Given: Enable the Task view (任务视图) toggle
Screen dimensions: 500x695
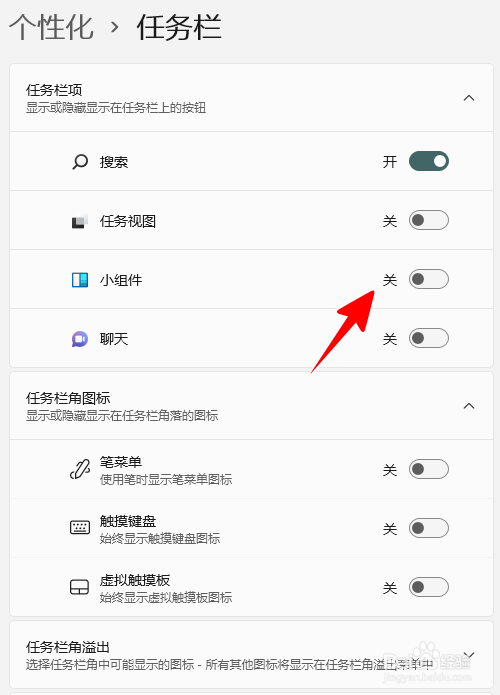Looking at the screenshot, I should click(429, 220).
